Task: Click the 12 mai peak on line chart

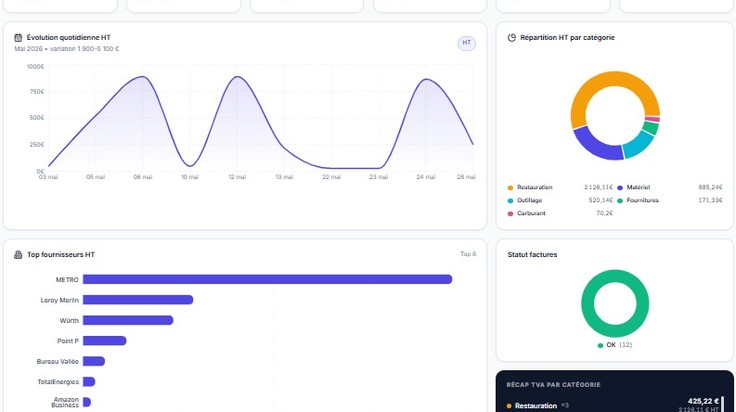Action: pyautogui.click(x=238, y=77)
